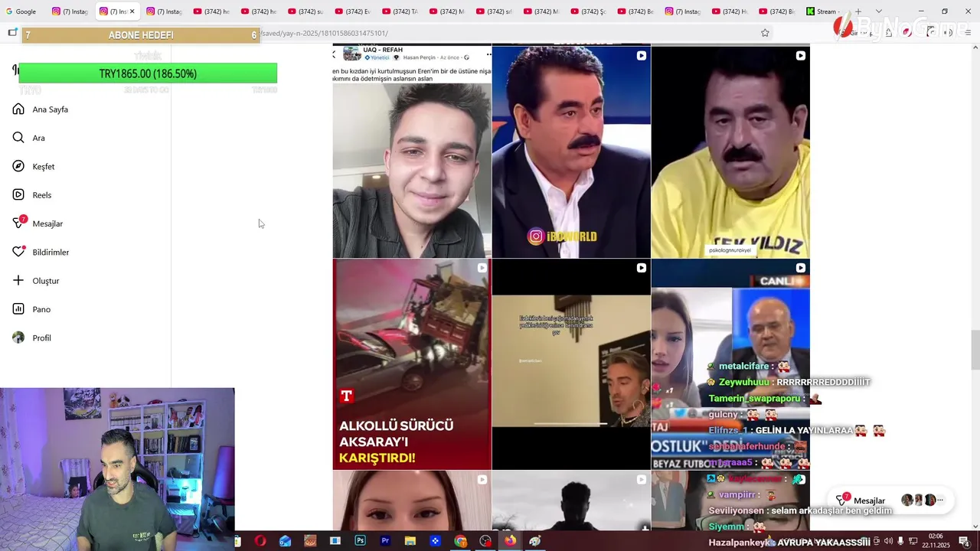Open saved post of smiling young man selfie
The width and height of the screenshot is (980, 551).
point(412,152)
